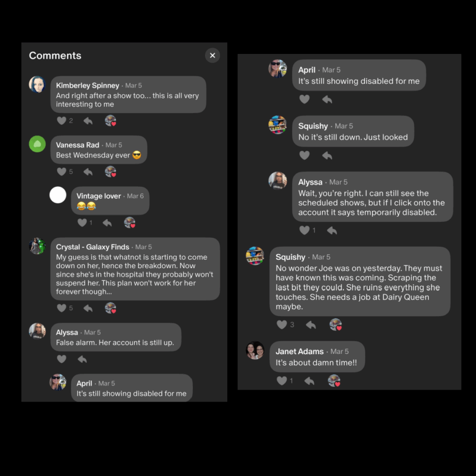Image resolution: width=476 pixels, height=476 pixels.
Task: Like Kimberley Spinney's comment with the heart
Action: (x=62, y=121)
